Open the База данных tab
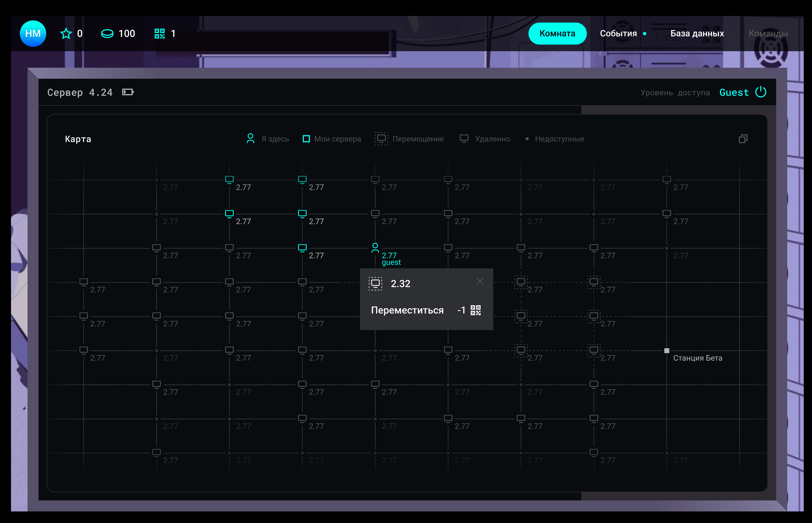 coord(697,33)
